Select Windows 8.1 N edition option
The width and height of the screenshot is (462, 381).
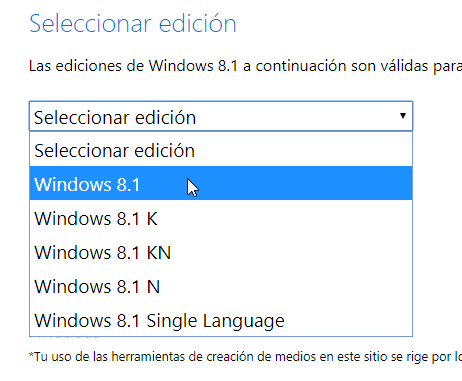pyautogui.click(x=221, y=286)
